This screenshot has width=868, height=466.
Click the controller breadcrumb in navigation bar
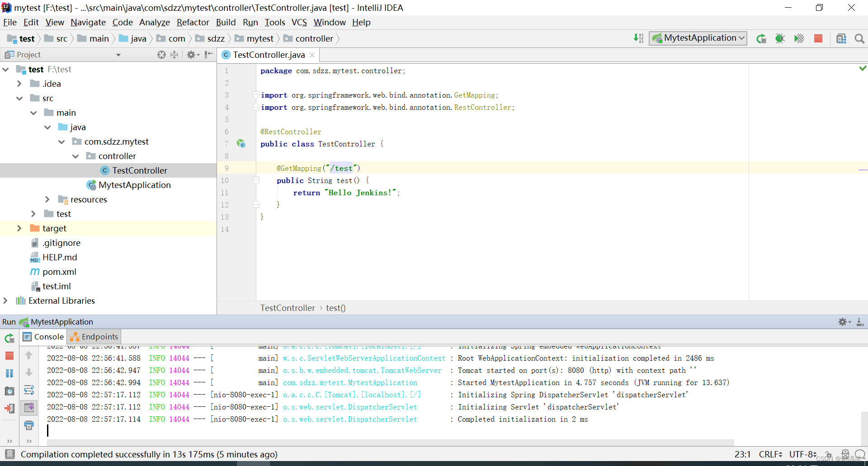pos(314,38)
